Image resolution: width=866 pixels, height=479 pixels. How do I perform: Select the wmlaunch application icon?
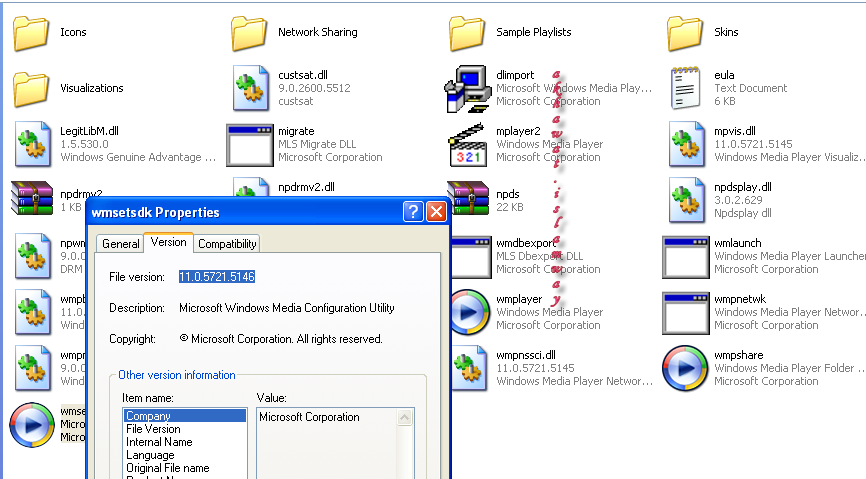click(x=685, y=257)
